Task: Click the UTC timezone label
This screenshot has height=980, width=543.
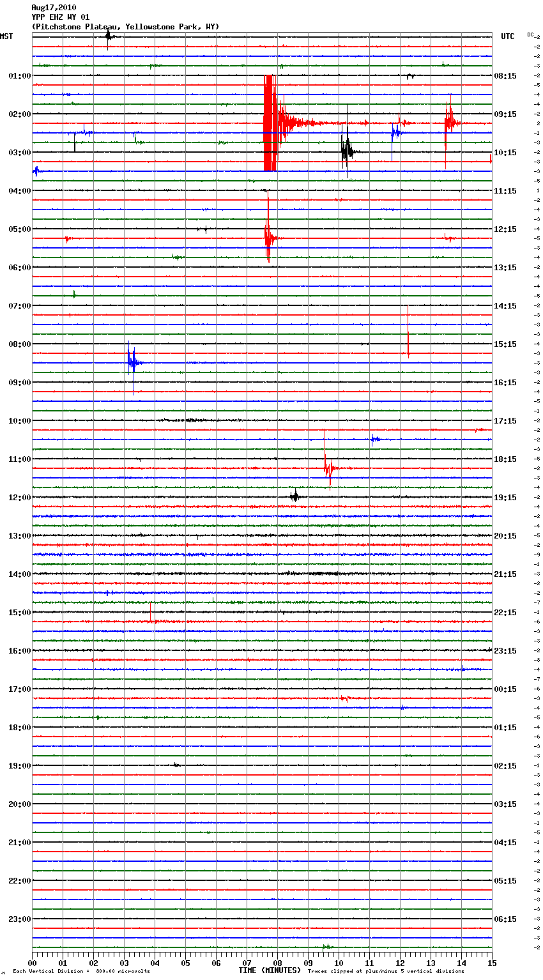Action: 508,36
